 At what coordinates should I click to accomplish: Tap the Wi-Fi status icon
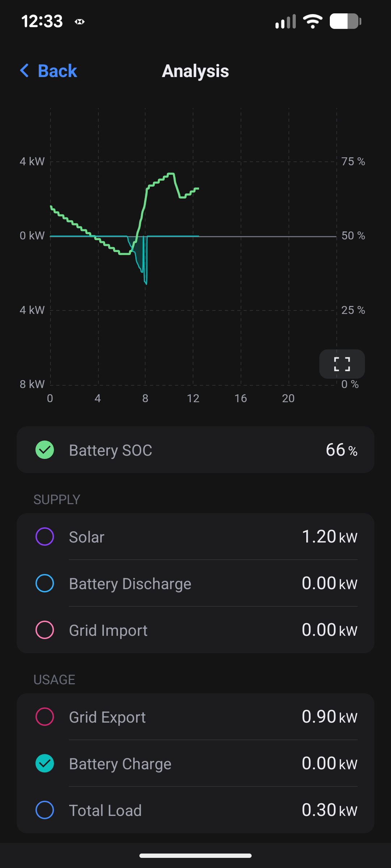[x=313, y=21]
